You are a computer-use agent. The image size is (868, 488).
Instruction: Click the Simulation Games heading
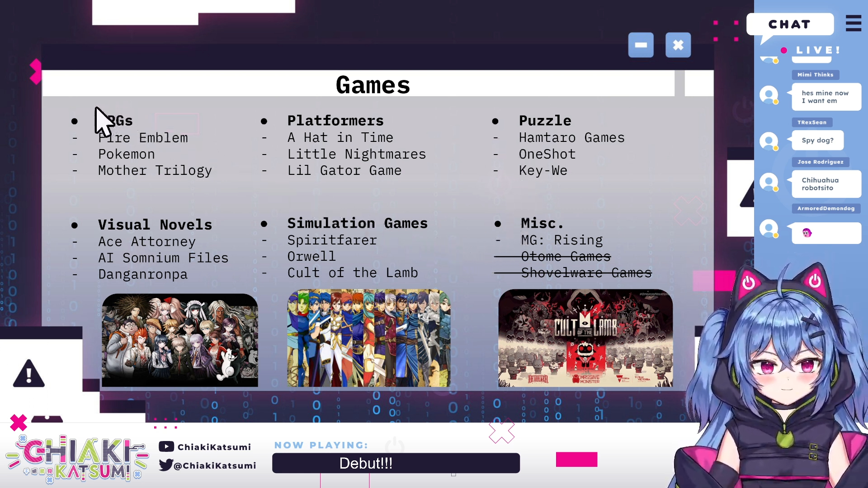[x=358, y=223]
